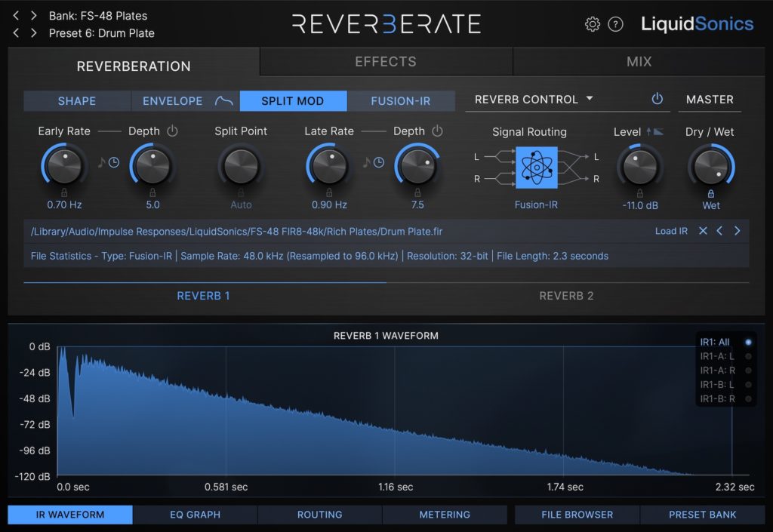Screen dimensions: 773x532
Task: Click the Load IR button
Action: pyautogui.click(x=671, y=231)
